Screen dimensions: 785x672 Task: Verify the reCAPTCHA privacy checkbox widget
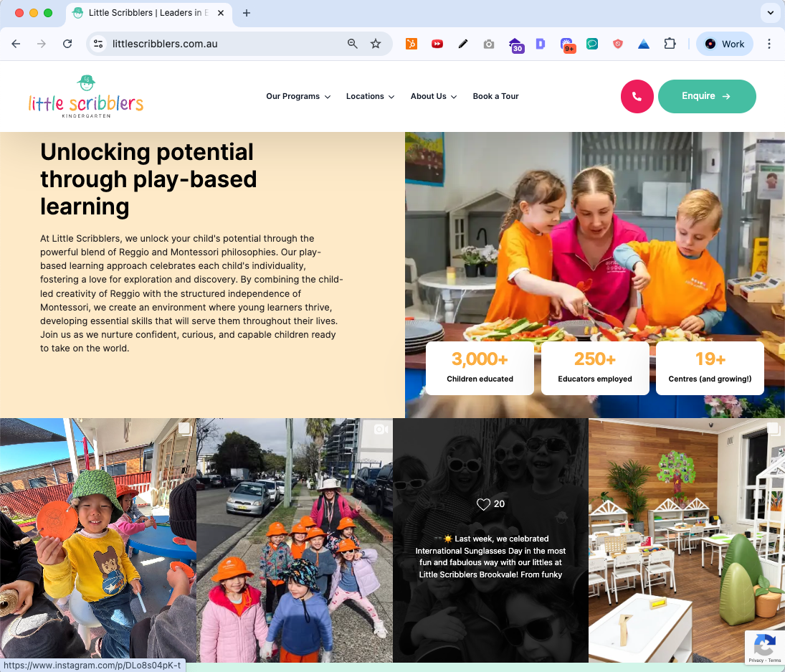(x=764, y=648)
